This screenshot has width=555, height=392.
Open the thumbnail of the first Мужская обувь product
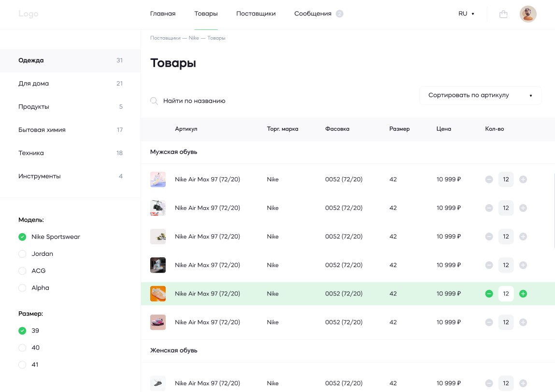point(158,180)
